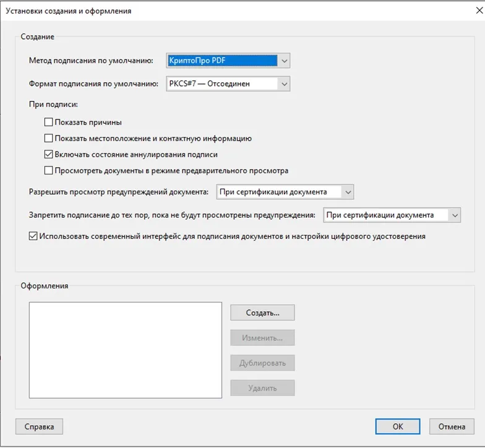Click the 'Создать...' button

click(262, 312)
